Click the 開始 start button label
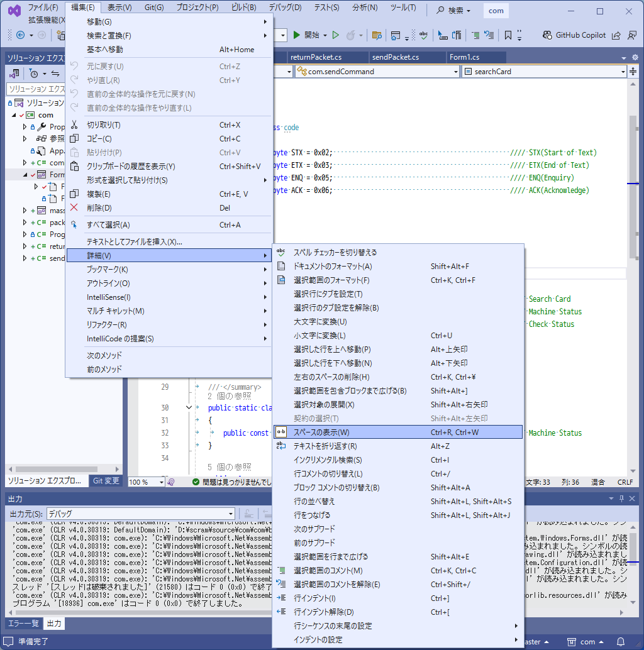This screenshot has width=644, height=650. click(x=312, y=35)
